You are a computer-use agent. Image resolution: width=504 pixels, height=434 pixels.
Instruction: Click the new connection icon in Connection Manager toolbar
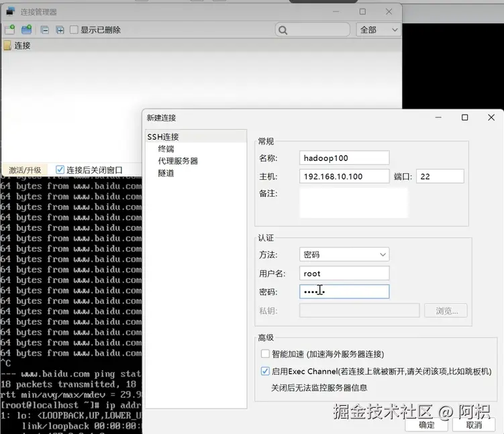(9, 30)
